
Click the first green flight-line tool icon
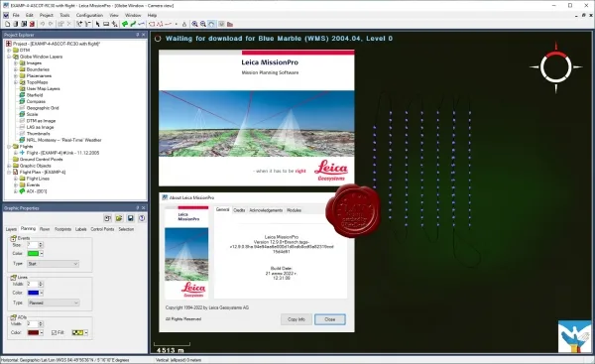tap(125, 24)
